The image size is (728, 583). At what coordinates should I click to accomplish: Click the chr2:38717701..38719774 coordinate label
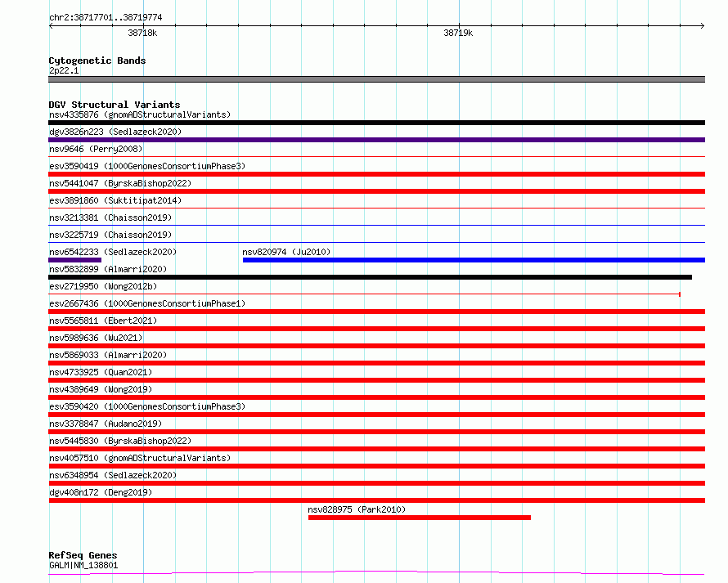tap(106, 17)
